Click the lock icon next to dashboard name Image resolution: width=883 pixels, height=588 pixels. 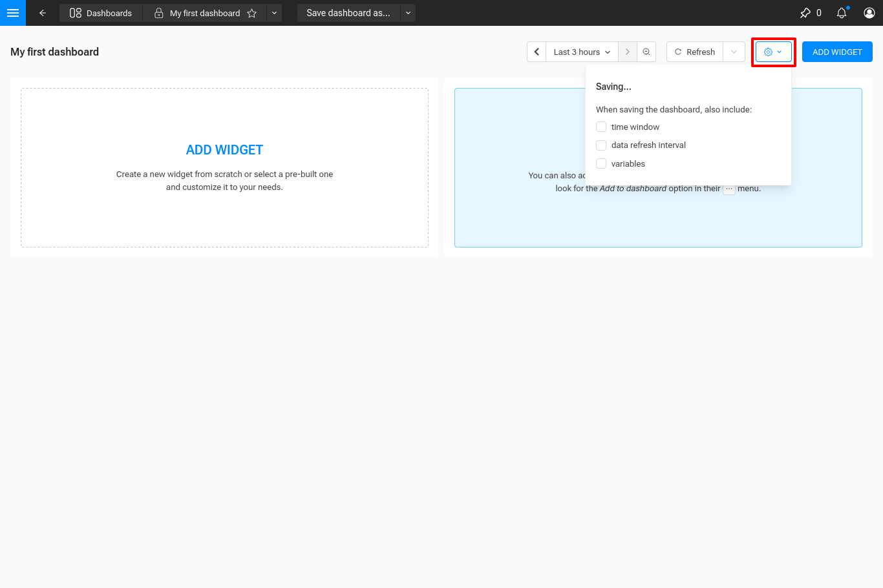click(159, 12)
